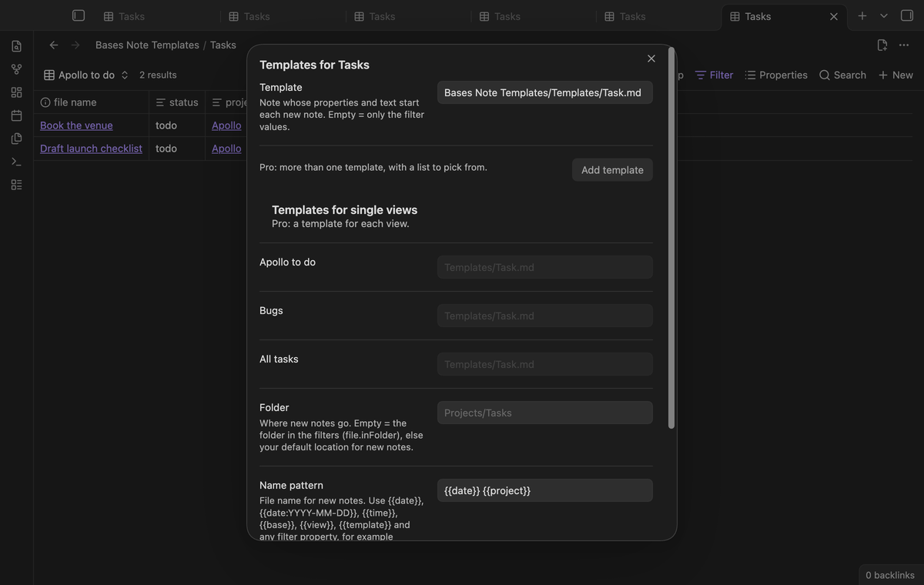Image resolution: width=924 pixels, height=585 pixels.
Task: Click Bases Note Templates breadcrumb
Action: (x=147, y=45)
